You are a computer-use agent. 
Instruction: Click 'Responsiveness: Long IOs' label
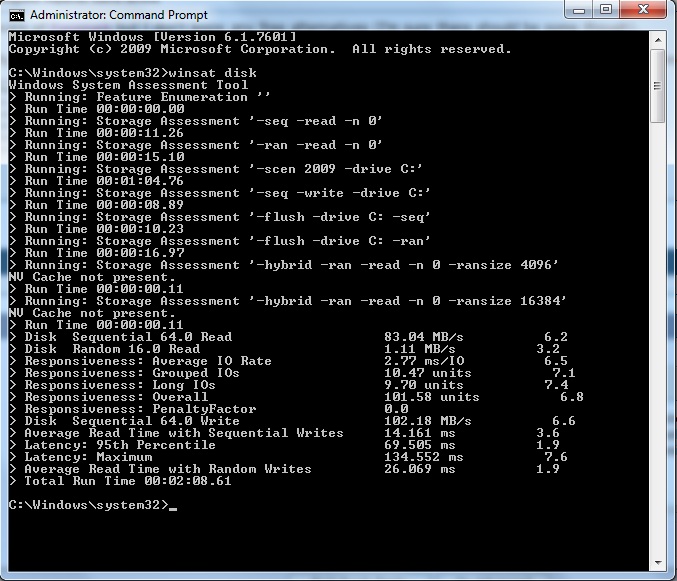(120, 385)
